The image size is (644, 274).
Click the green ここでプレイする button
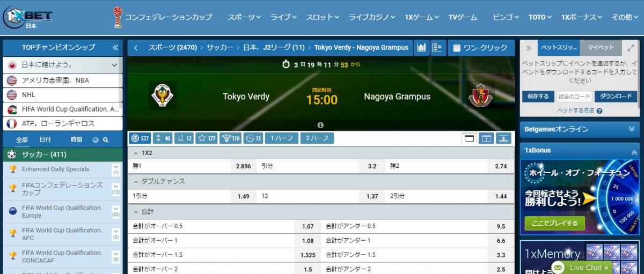554,223
